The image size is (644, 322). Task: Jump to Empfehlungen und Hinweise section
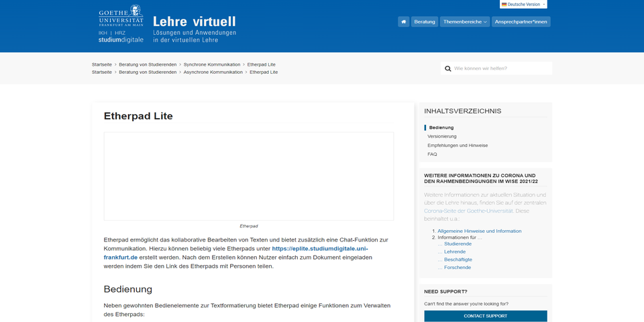[458, 146]
